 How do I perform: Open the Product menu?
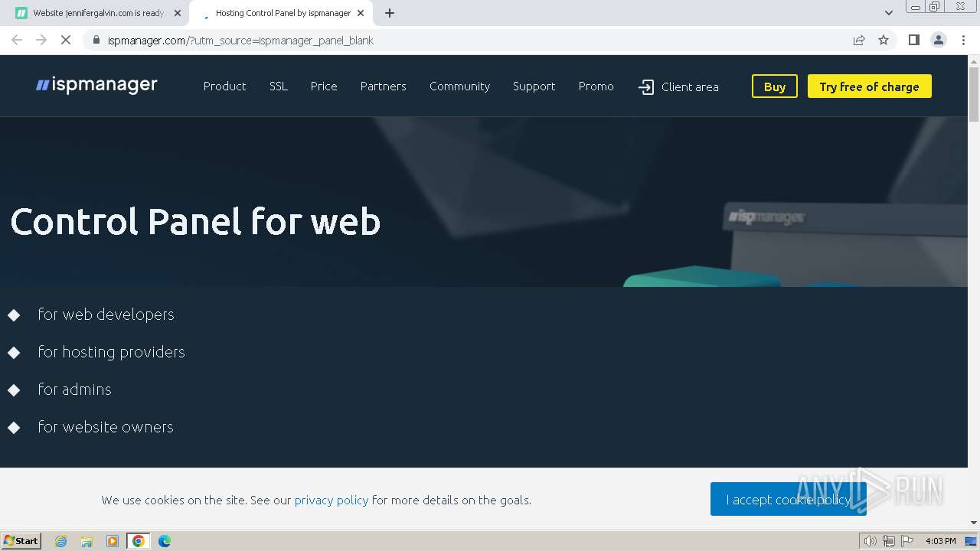[224, 86]
